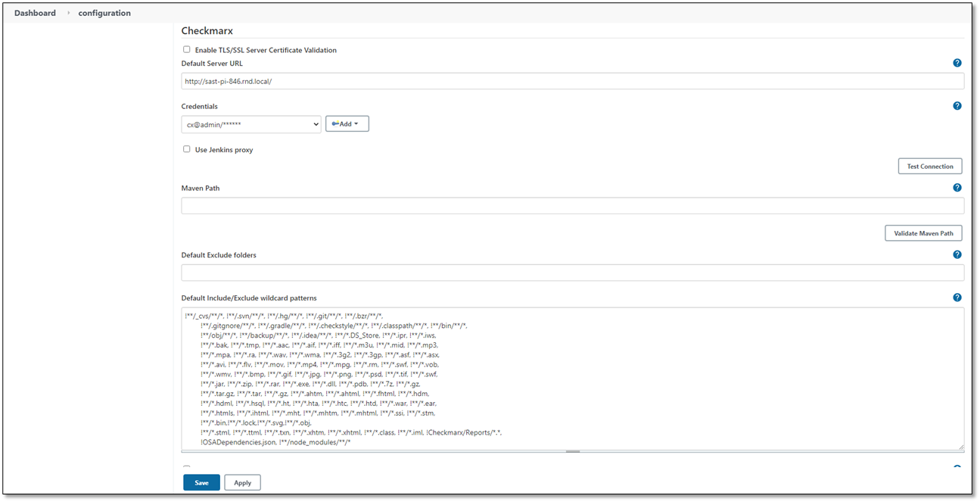Open help for Default Exclude folders

coord(957,255)
